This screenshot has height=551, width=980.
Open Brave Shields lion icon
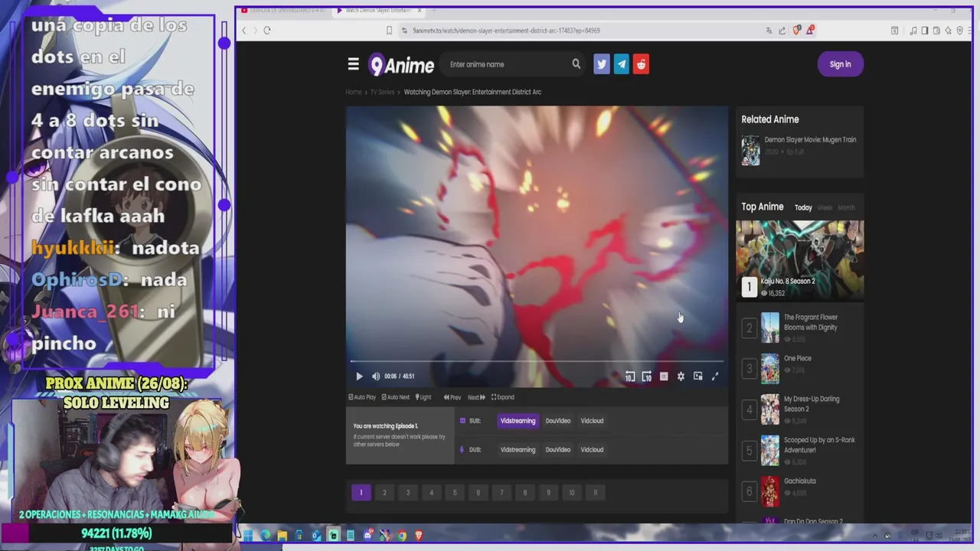(797, 31)
